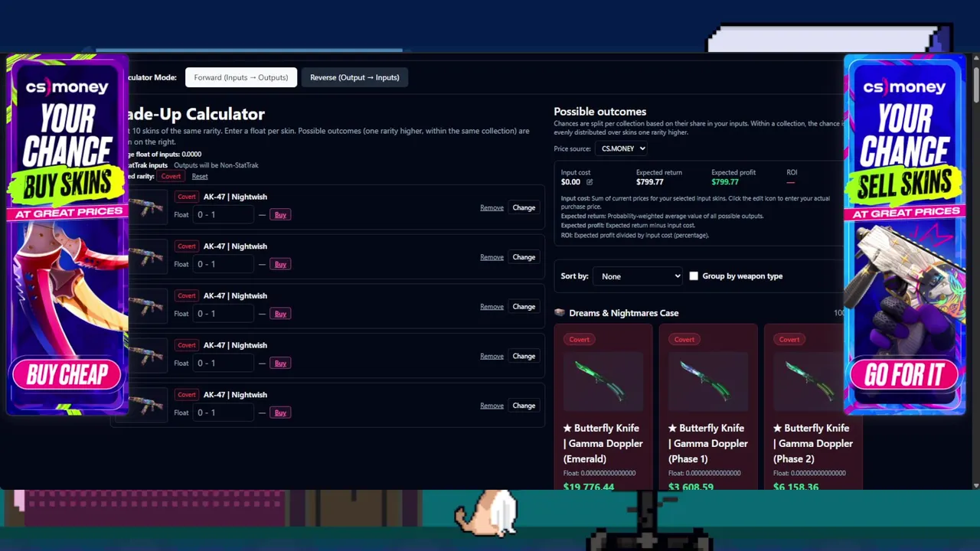This screenshot has height=551, width=980.
Task: Click the 'AK-47 | Nightwish' name in the third row
Action: 235,296
